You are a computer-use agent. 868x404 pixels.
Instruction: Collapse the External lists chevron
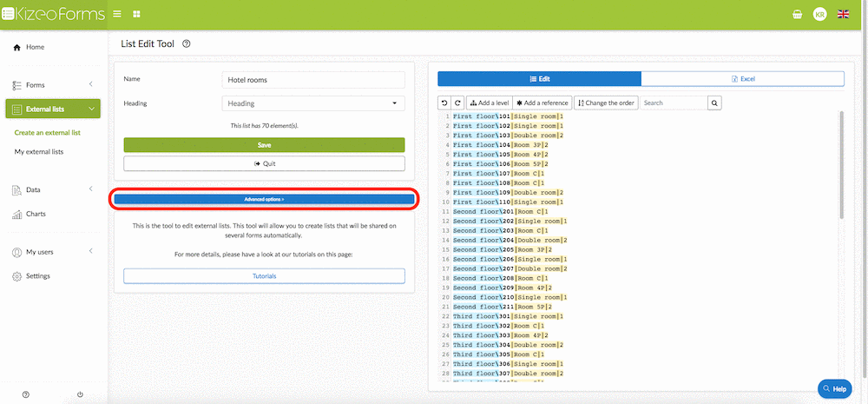[91, 109]
